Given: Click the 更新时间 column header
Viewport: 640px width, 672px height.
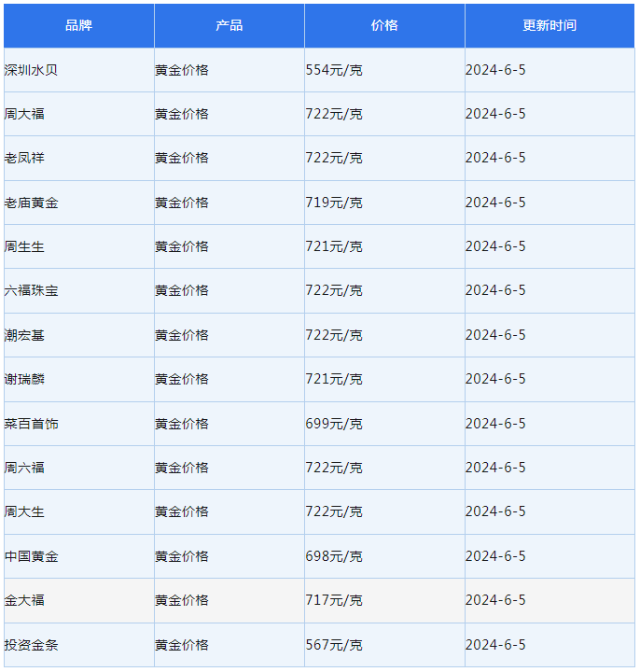Looking at the screenshot, I should [x=549, y=25].
